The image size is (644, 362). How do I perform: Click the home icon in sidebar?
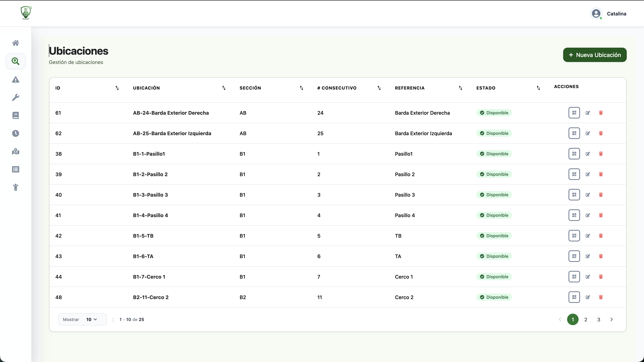pos(15,43)
